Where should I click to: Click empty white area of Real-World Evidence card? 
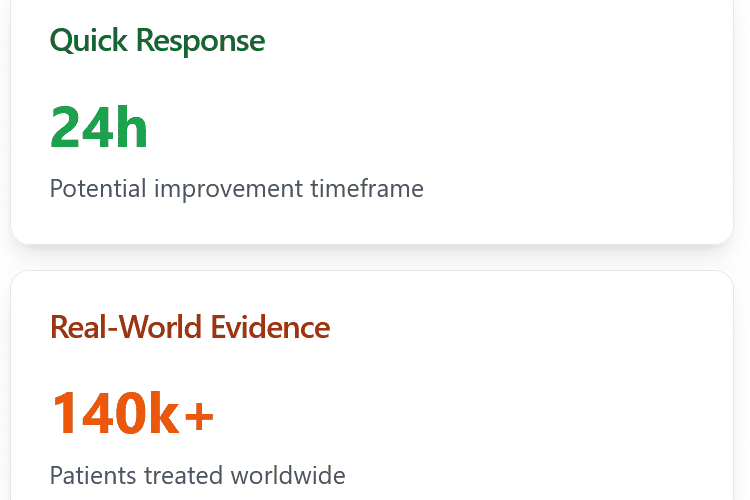[550, 407]
